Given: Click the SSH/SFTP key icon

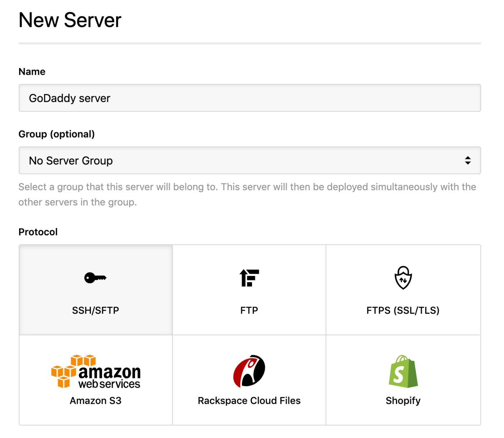Looking at the screenshot, I should (95, 278).
